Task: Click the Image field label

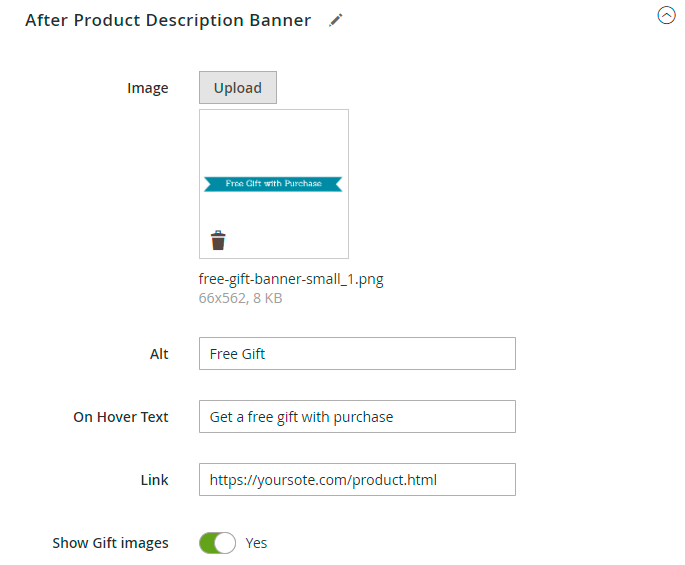Action: coord(148,88)
